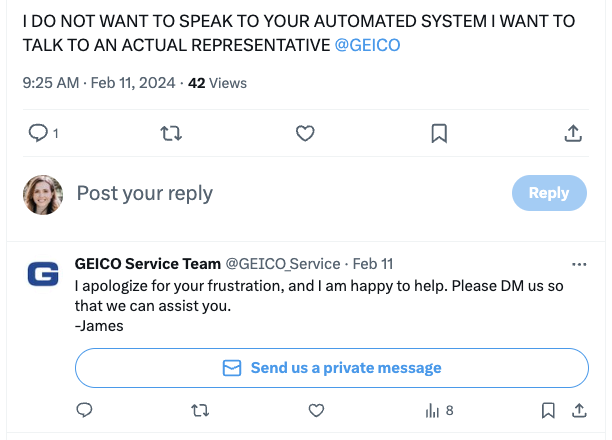Like the GEICO Service Team reply

(x=316, y=410)
